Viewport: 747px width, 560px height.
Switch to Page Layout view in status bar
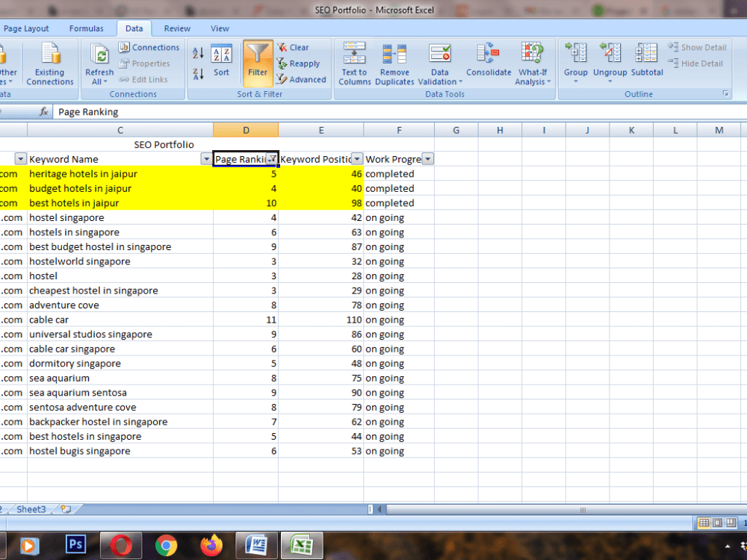point(717,523)
